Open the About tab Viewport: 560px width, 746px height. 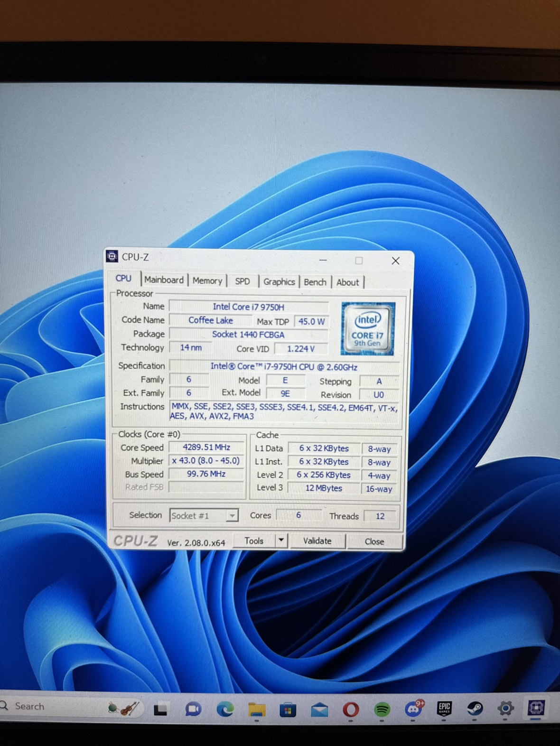[348, 282]
